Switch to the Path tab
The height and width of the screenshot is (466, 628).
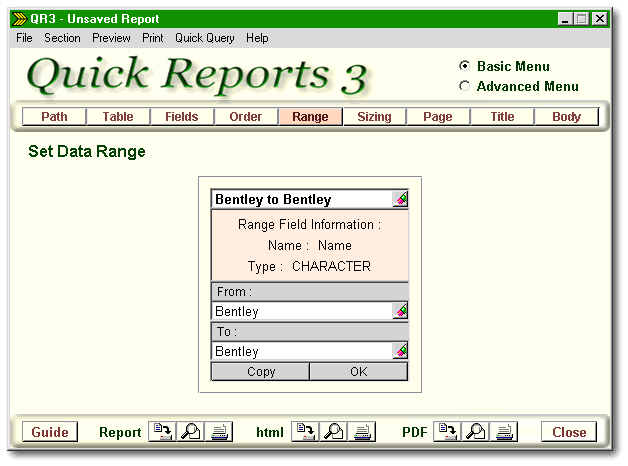click(x=54, y=116)
